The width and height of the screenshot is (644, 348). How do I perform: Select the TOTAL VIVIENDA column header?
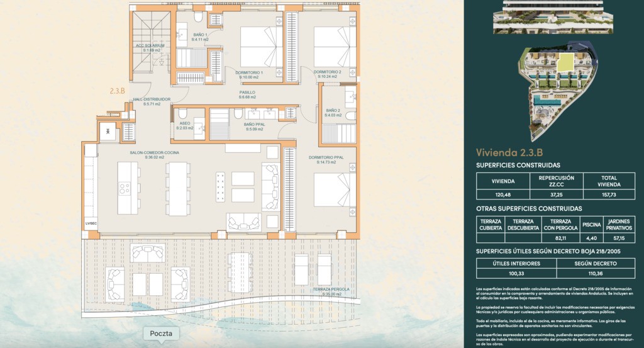pyautogui.click(x=608, y=181)
